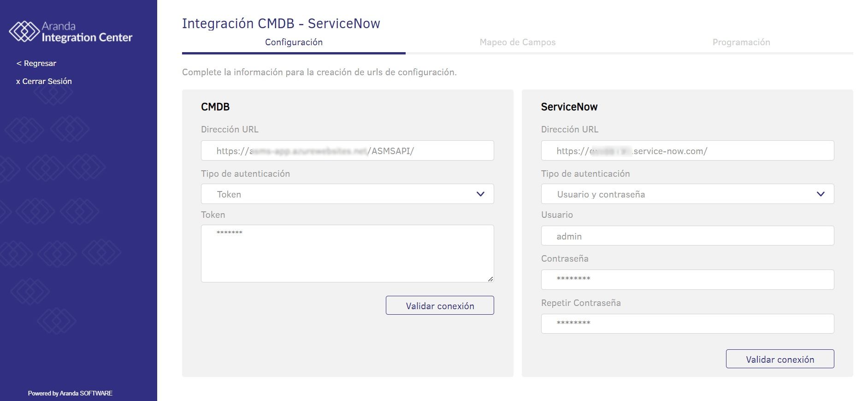This screenshot has width=868, height=401.
Task: Select the Usuario field containing admin
Action: point(687,236)
